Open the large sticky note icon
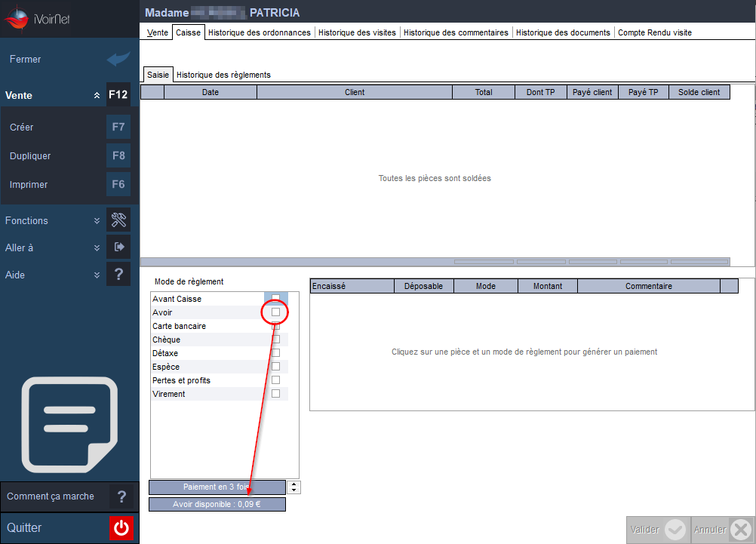 click(x=69, y=424)
